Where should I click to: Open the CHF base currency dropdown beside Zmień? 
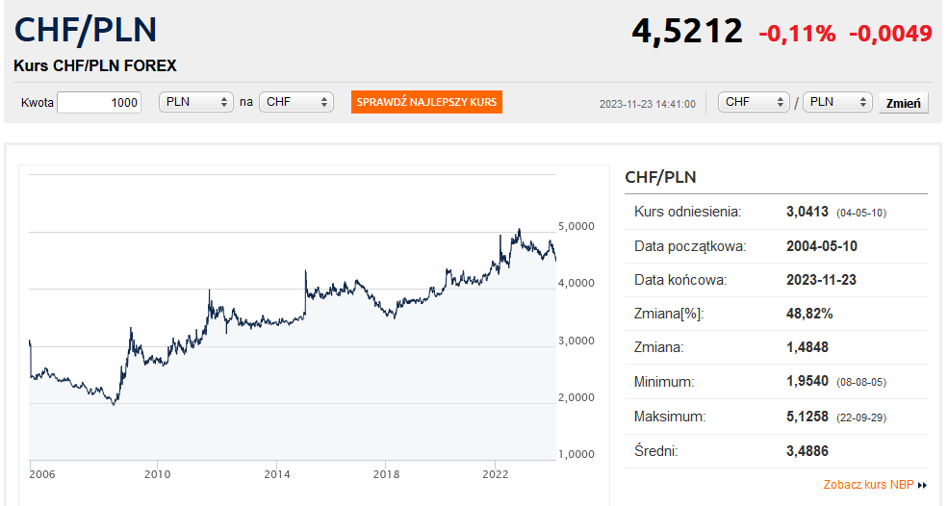coord(754,102)
